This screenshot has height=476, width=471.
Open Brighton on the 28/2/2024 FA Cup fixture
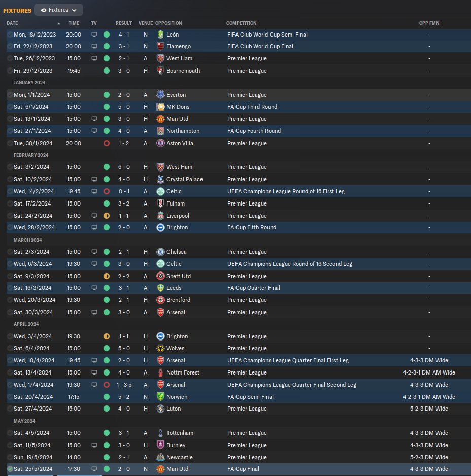(x=177, y=227)
